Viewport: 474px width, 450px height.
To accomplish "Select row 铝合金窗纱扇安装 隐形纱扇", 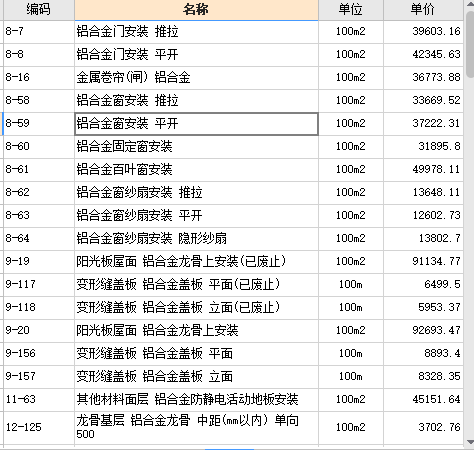I will pos(196,239).
